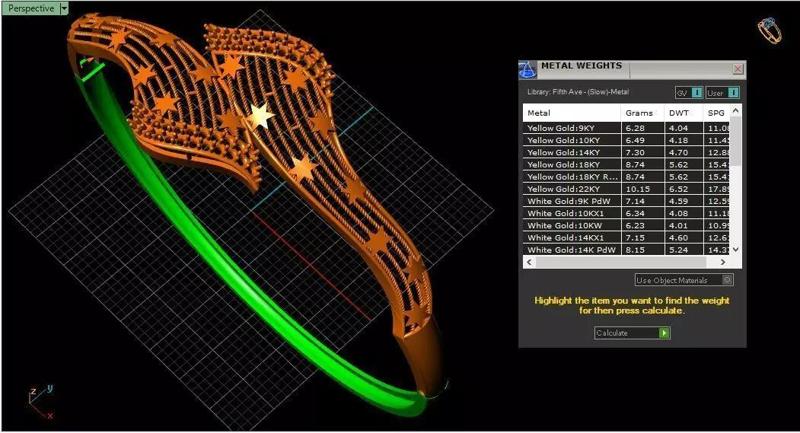Click the green arrow on Calculate button

tap(664, 333)
